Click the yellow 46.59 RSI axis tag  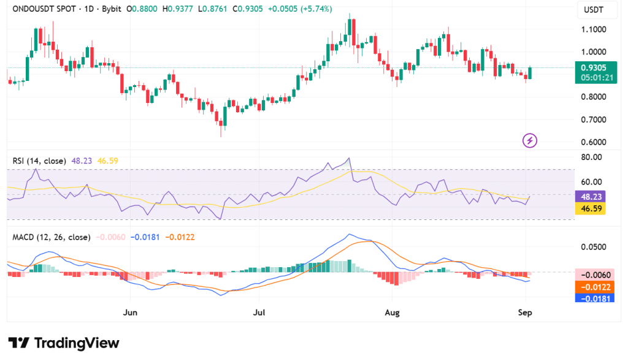click(x=593, y=209)
